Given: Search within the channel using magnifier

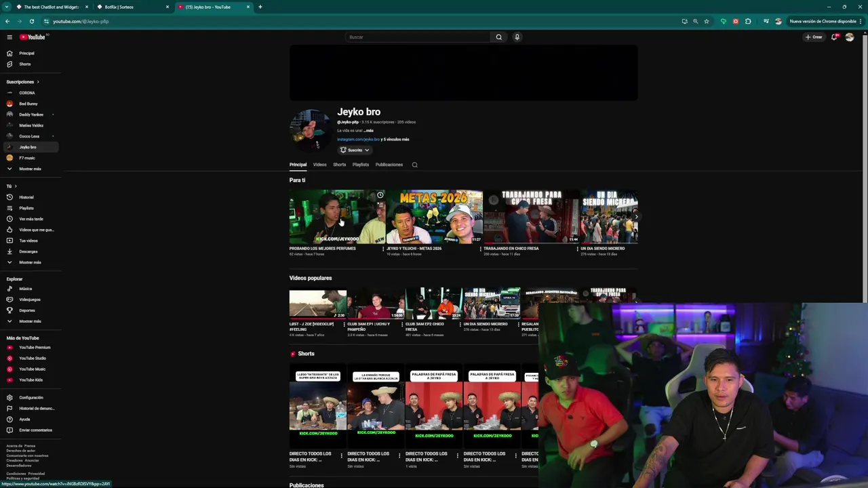Looking at the screenshot, I should tap(415, 165).
